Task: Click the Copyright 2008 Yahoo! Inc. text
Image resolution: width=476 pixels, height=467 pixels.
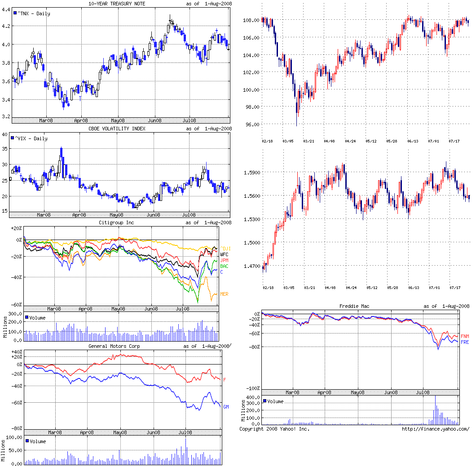Action: (274, 429)
